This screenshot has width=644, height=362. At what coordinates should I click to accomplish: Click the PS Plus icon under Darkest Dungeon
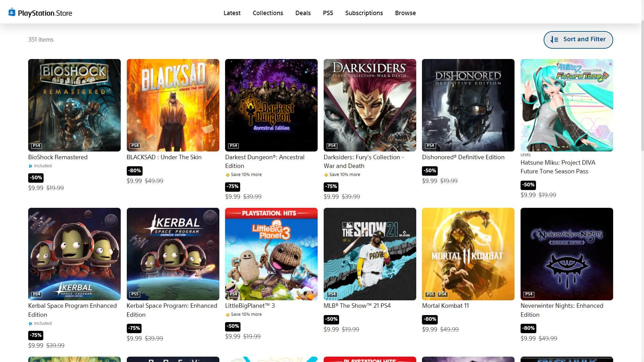(x=228, y=175)
